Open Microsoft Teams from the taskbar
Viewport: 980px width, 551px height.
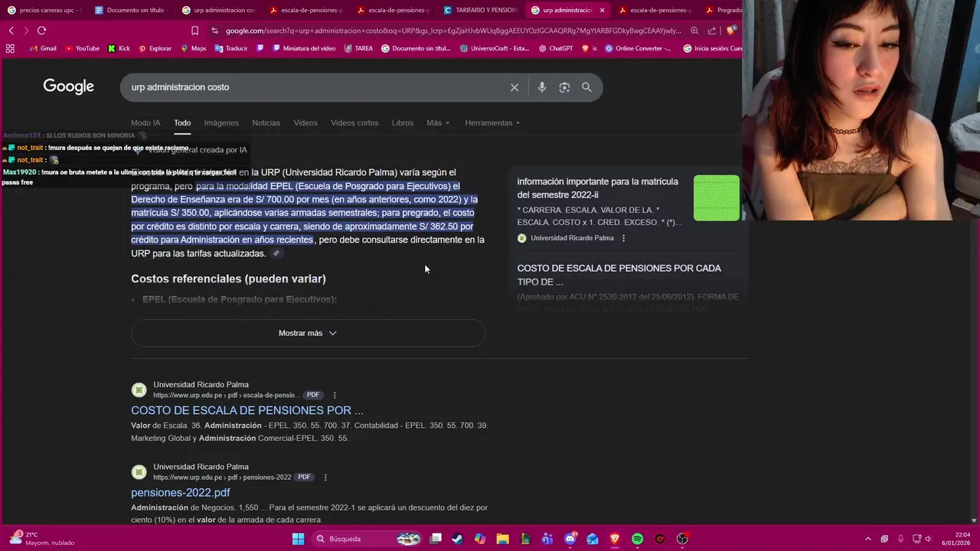coord(547,539)
